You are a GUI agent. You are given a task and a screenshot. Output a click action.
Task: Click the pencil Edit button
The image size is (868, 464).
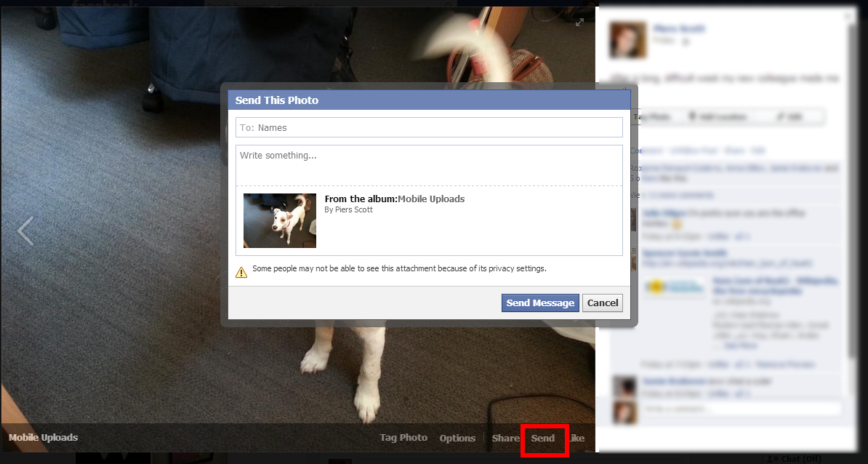click(x=789, y=116)
